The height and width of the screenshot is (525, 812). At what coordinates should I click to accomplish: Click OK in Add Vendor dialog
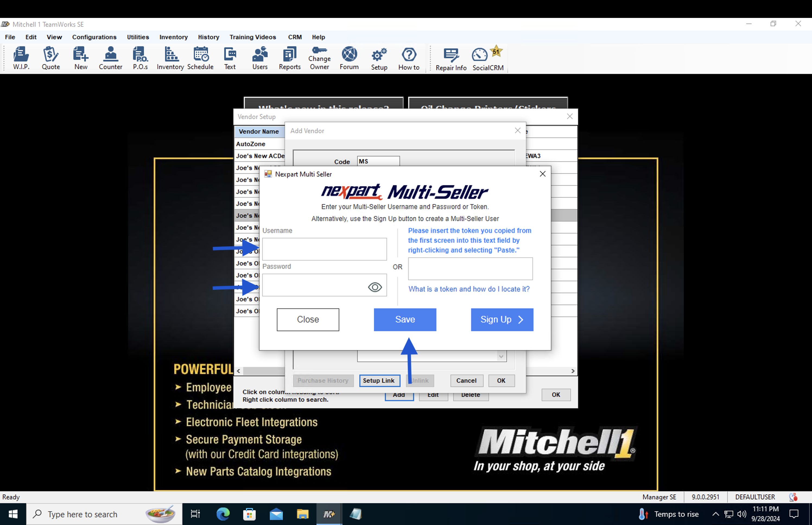pyautogui.click(x=501, y=381)
